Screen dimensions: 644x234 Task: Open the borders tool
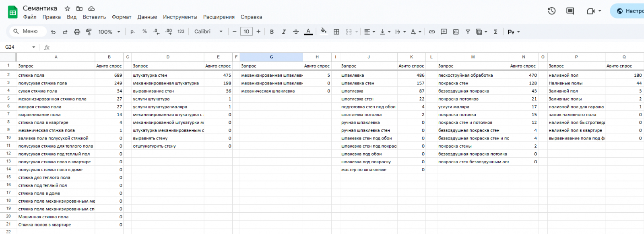point(336,32)
